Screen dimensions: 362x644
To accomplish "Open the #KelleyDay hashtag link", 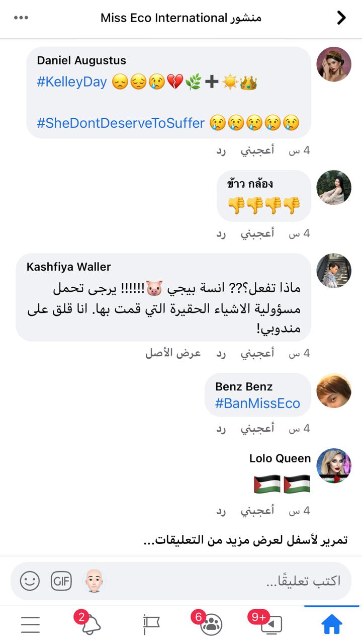I will tap(72, 82).
